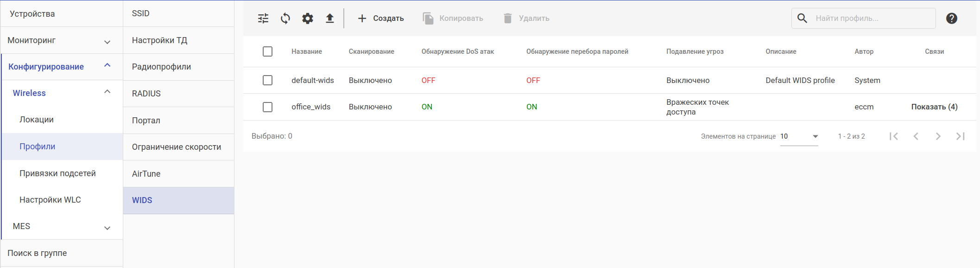
Task: Open the items per page dropdown
Action: coord(799,136)
